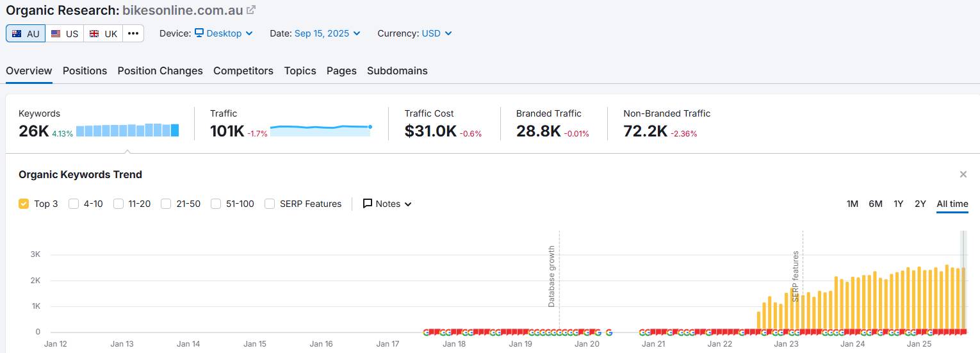Expand the Currency USD dropdown

[436, 33]
